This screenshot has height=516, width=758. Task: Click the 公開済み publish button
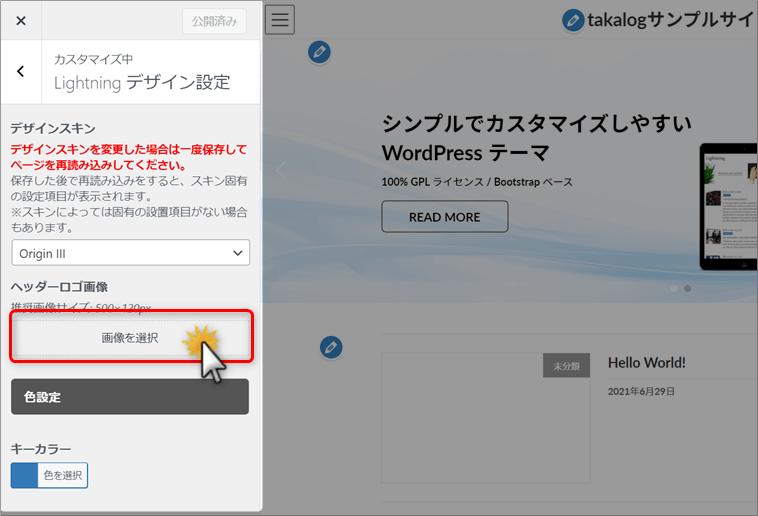coord(213,21)
